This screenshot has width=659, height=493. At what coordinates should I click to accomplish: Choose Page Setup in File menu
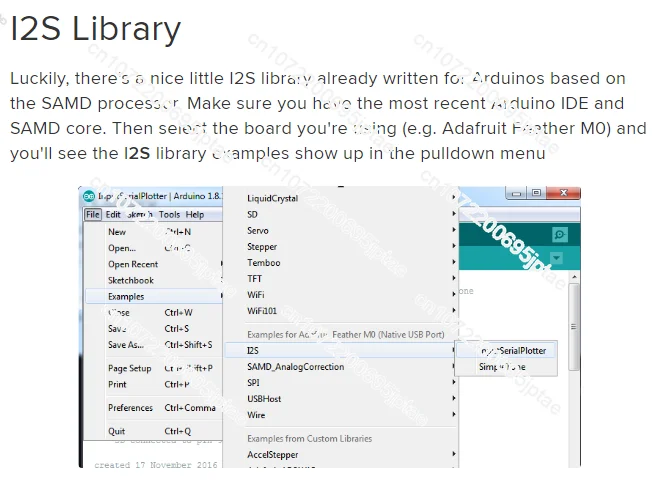pyautogui.click(x=153, y=368)
